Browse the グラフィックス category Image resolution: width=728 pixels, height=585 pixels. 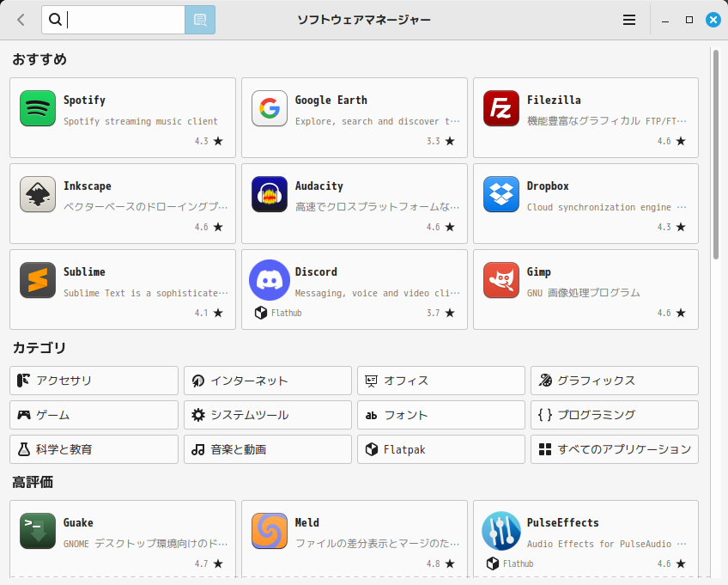614,381
